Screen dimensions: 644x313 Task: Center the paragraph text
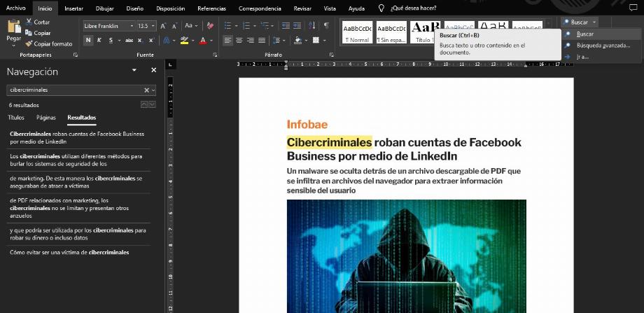pos(239,40)
